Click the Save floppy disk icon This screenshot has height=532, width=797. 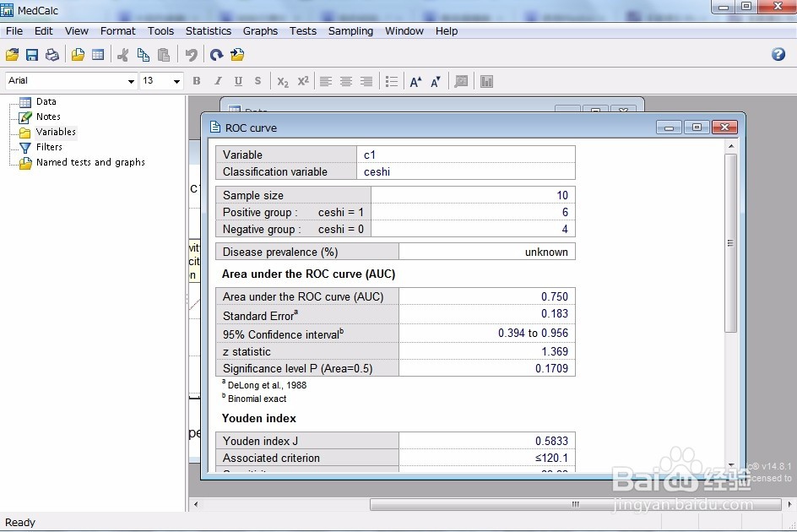pos(32,54)
